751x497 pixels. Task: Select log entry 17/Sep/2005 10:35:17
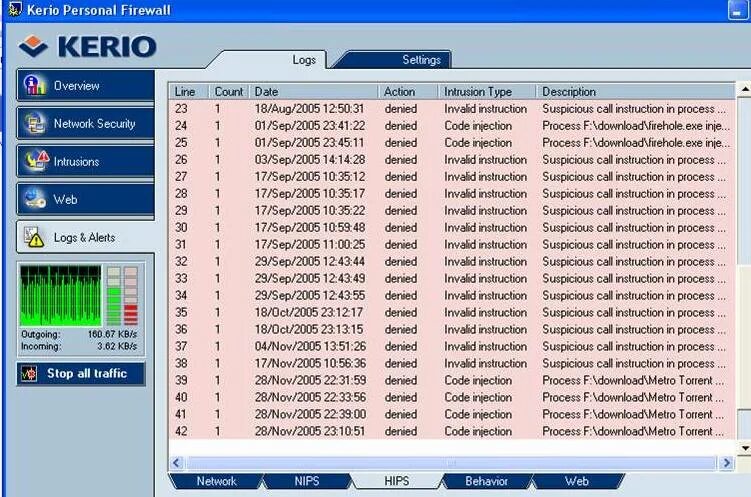point(452,193)
